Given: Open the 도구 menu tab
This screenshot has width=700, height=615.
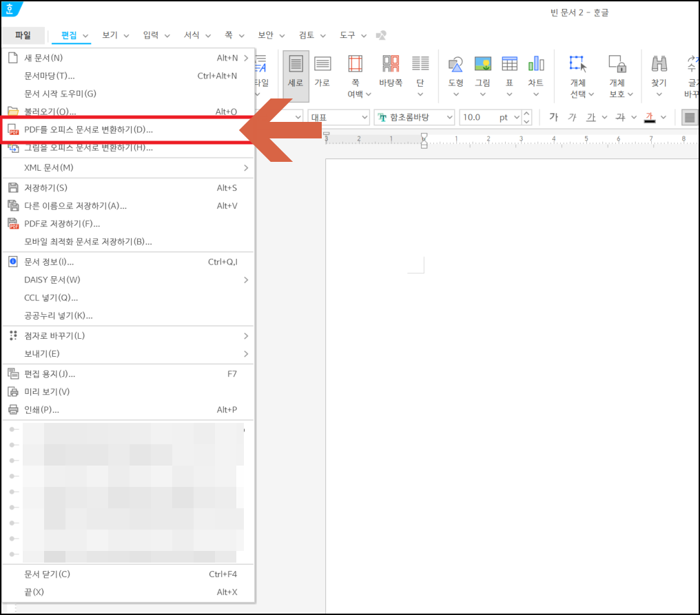Looking at the screenshot, I should tap(347, 35).
